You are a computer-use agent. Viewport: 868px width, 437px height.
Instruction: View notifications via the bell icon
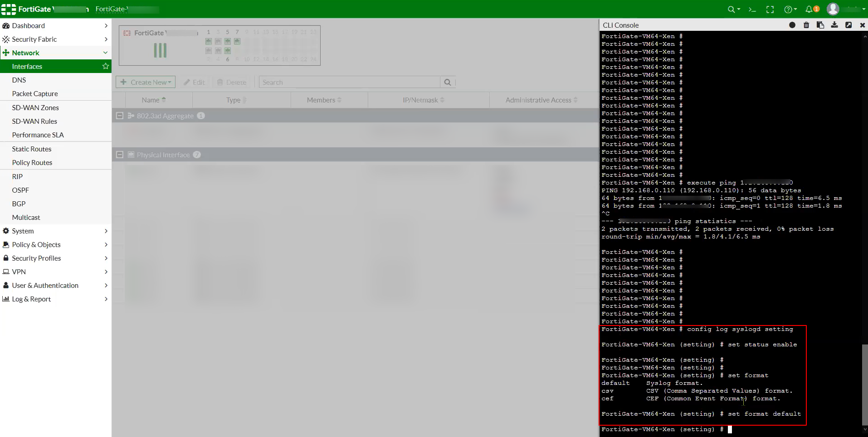click(x=812, y=9)
